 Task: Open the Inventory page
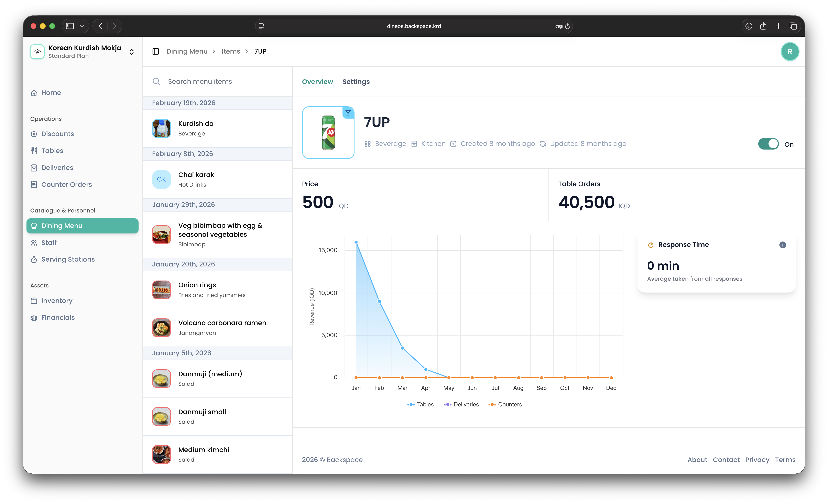[82, 301]
